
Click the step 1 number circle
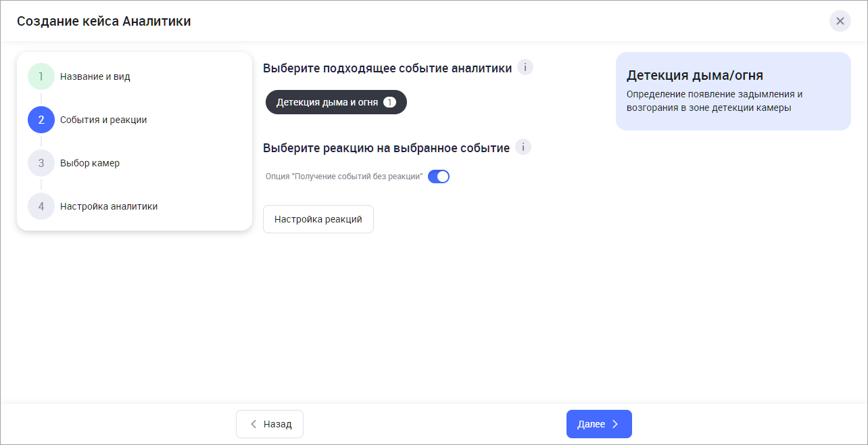coord(41,76)
